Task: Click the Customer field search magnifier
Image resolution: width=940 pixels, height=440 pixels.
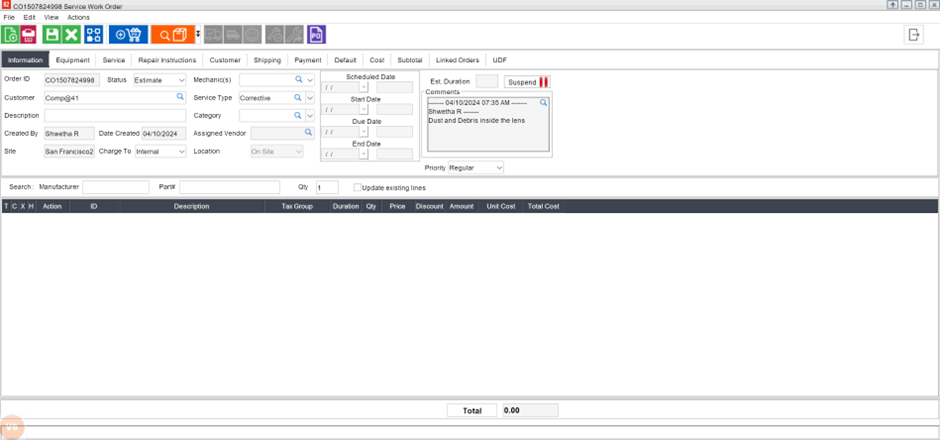Action: pos(181,97)
